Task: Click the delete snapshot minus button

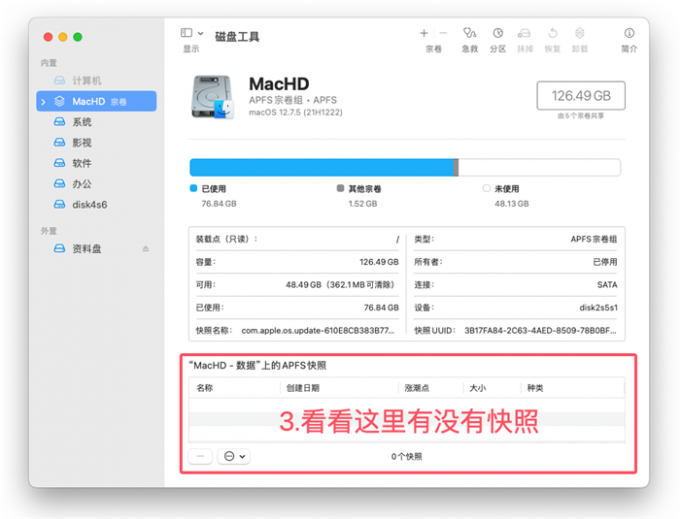Action: pyautogui.click(x=200, y=456)
